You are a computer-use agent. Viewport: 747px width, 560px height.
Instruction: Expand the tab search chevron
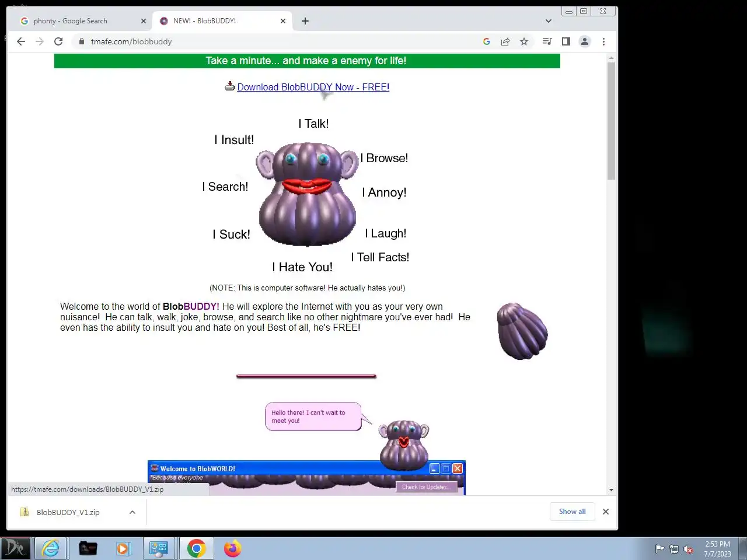coord(548,21)
